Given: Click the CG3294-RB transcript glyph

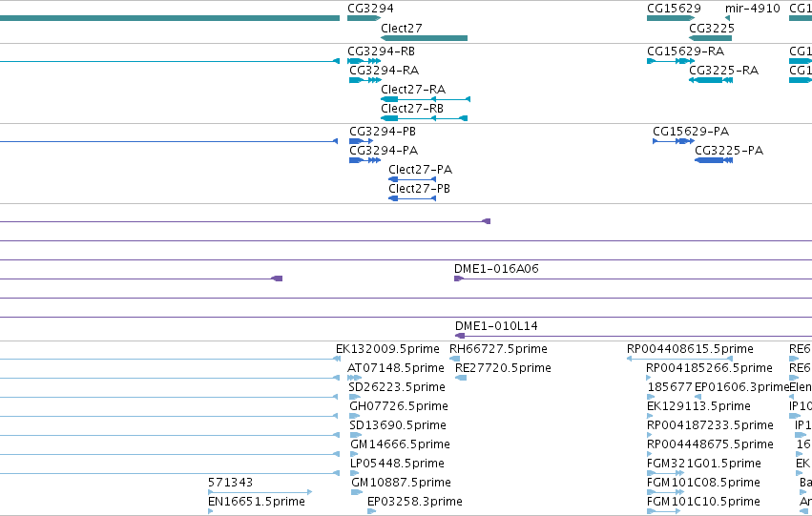Looking at the screenshot, I should [x=364, y=61].
